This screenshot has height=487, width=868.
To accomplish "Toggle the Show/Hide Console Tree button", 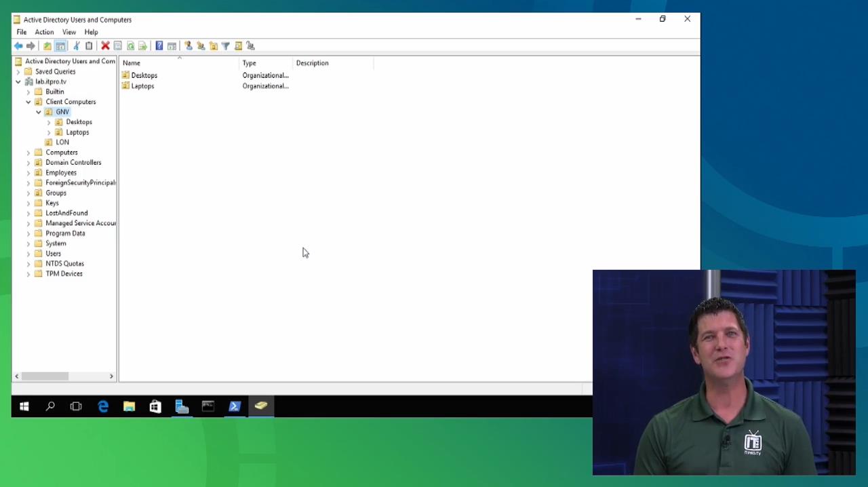I will (x=60, y=46).
